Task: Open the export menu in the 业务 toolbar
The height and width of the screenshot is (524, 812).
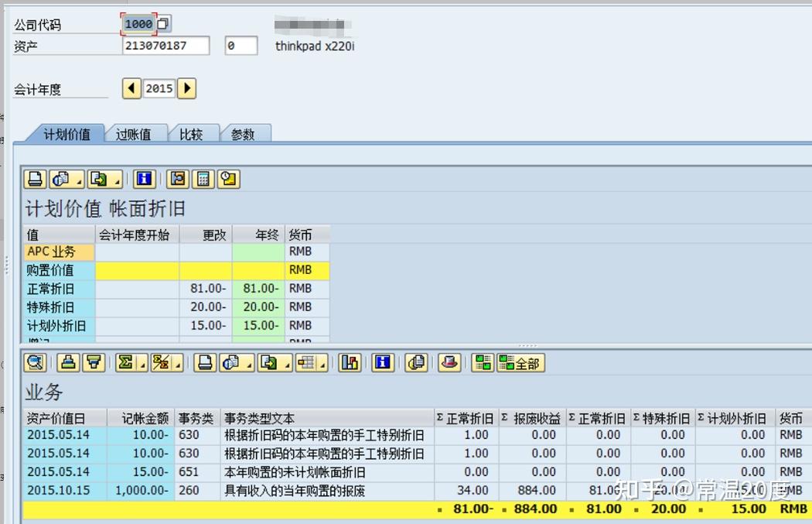Action: click(x=275, y=363)
